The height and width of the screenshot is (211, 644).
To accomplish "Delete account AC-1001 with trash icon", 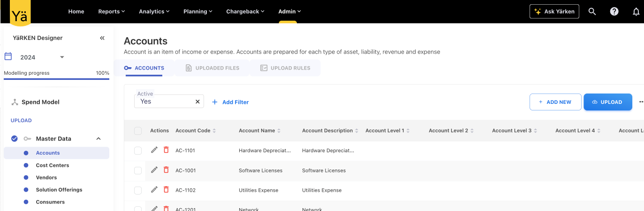I will tap(166, 170).
